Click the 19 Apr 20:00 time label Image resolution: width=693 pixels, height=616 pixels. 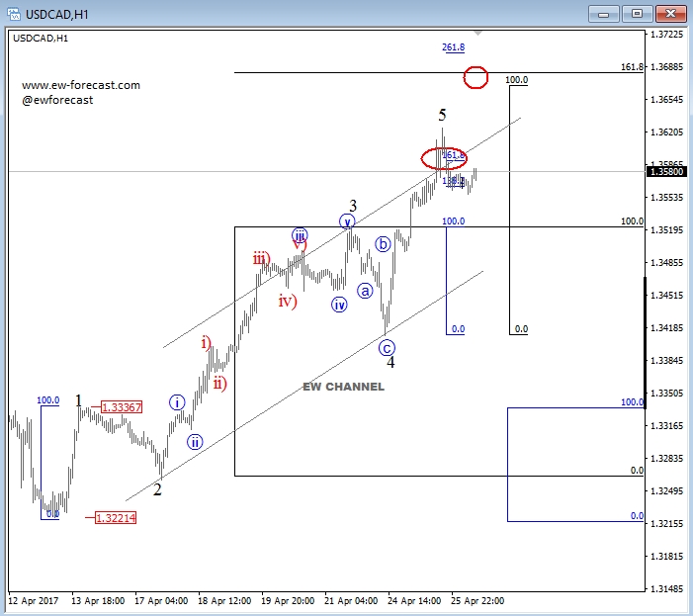click(x=288, y=601)
